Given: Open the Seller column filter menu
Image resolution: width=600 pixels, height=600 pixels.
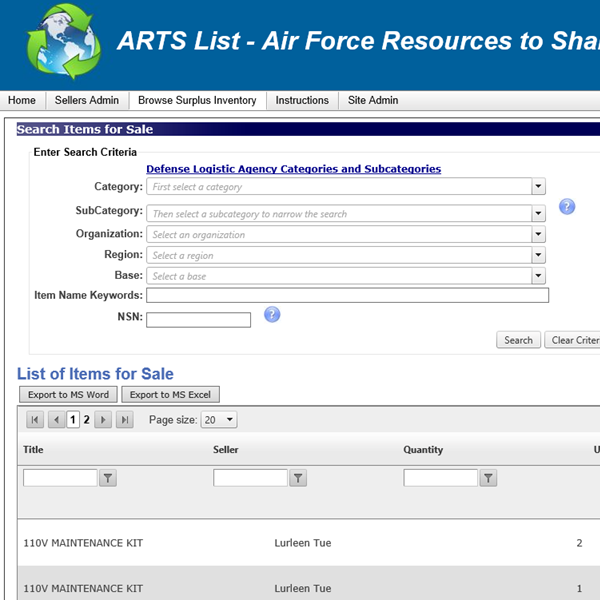Looking at the screenshot, I should click(298, 478).
